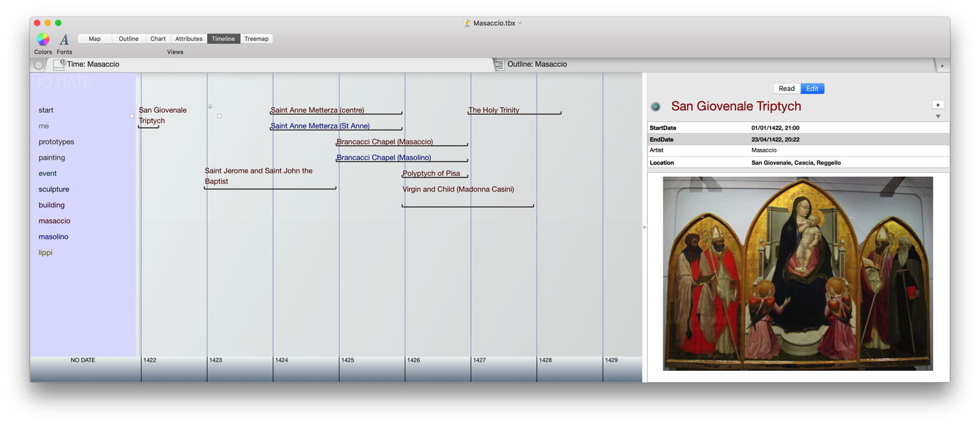Click the timeline icon beside Time: Masaccio

[x=59, y=65]
